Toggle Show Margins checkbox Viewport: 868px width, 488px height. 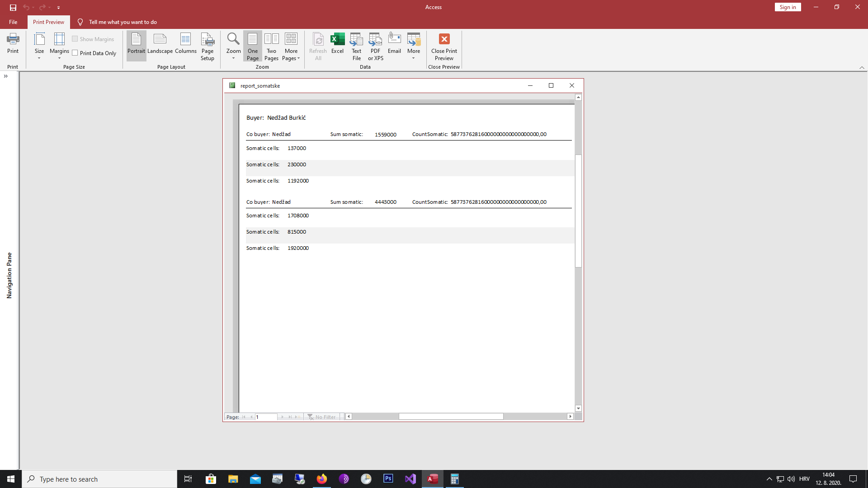[x=93, y=39]
